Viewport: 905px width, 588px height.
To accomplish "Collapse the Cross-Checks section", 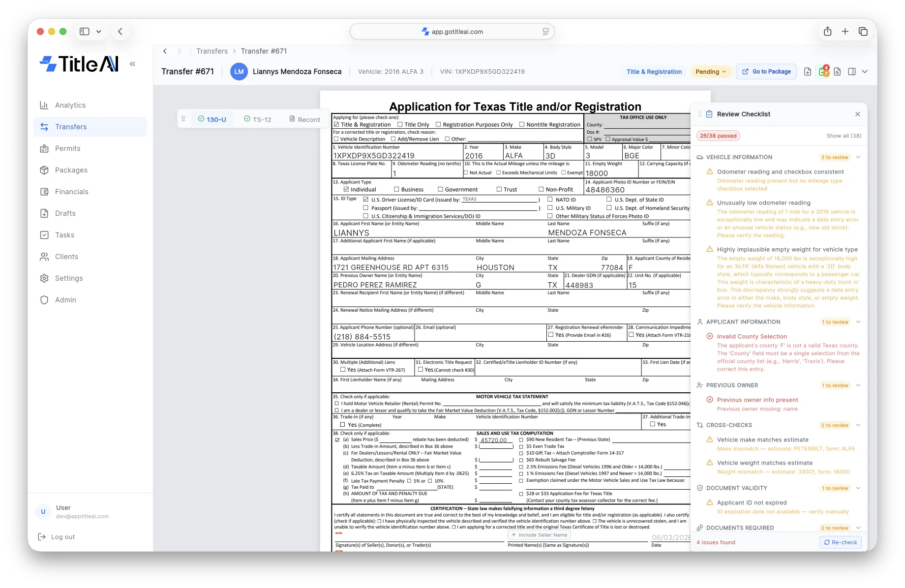I will [858, 425].
